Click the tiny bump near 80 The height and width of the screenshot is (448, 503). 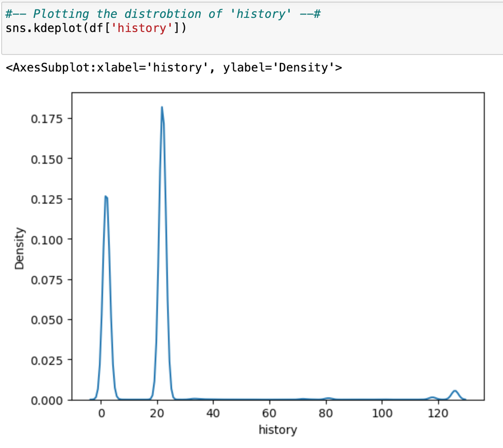328,398
